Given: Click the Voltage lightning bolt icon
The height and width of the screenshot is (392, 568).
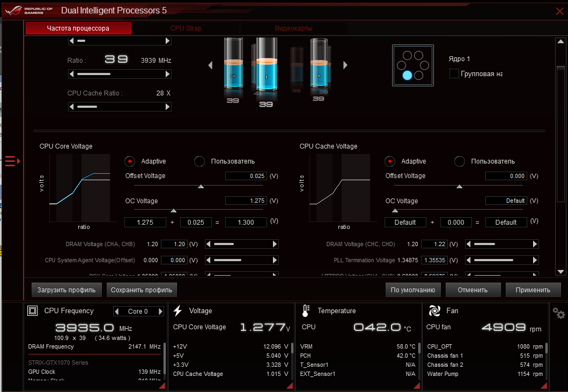Looking at the screenshot, I should point(178,311).
